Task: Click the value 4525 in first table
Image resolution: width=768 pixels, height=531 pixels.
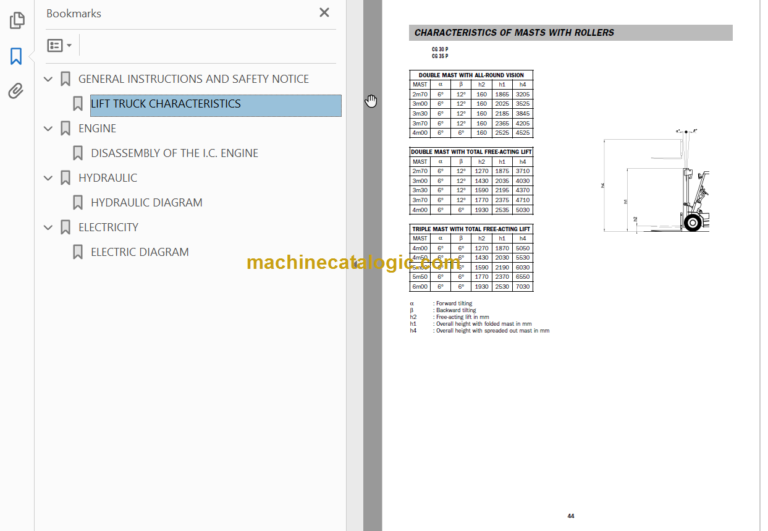Action: pos(523,133)
